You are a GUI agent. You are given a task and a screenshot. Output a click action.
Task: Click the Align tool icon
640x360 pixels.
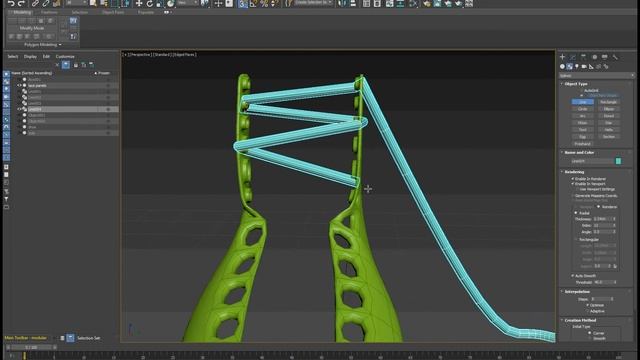[x=353, y=3]
